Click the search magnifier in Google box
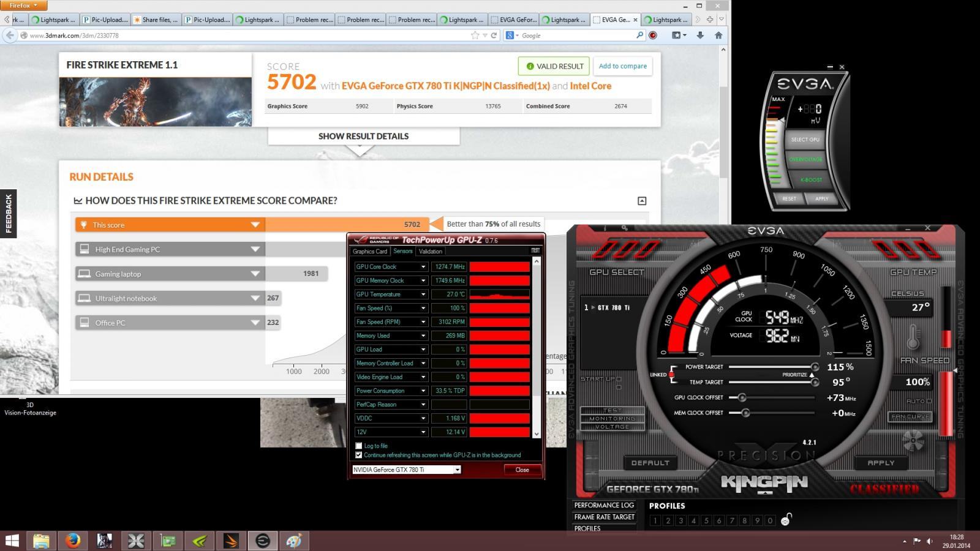 [x=640, y=36]
